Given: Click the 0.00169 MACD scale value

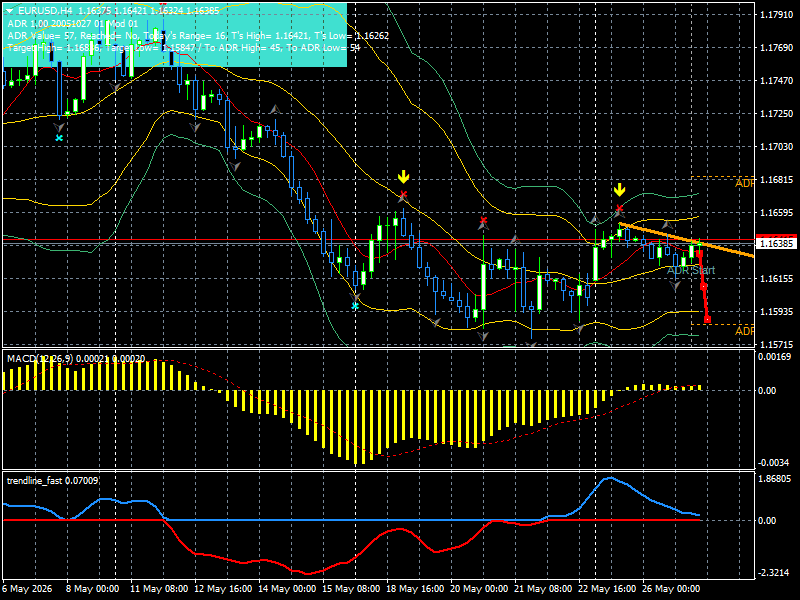Looking at the screenshot, I should (x=774, y=357).
